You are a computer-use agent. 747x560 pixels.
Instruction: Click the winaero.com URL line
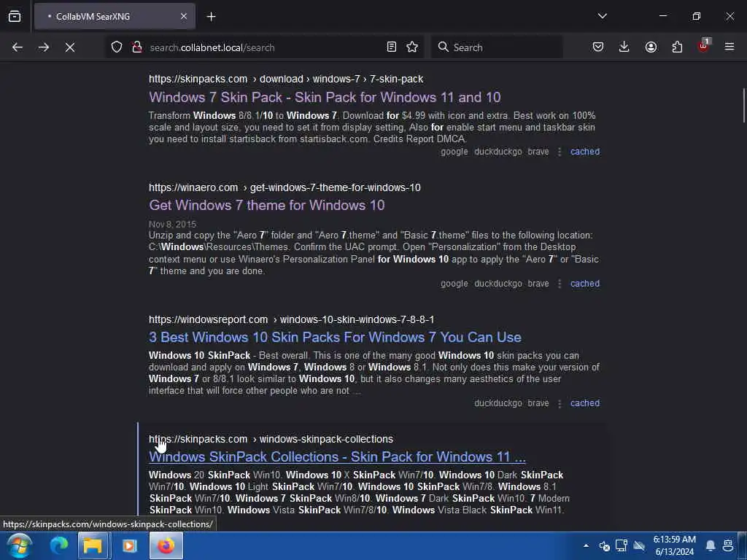[285, 187]
